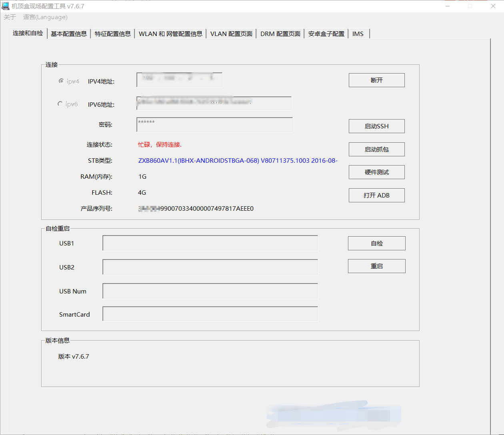The height and width of the screenshot is (435, 504).
Task: Open ADB with the 打开 ADB button
Action: tap(376, 195)
